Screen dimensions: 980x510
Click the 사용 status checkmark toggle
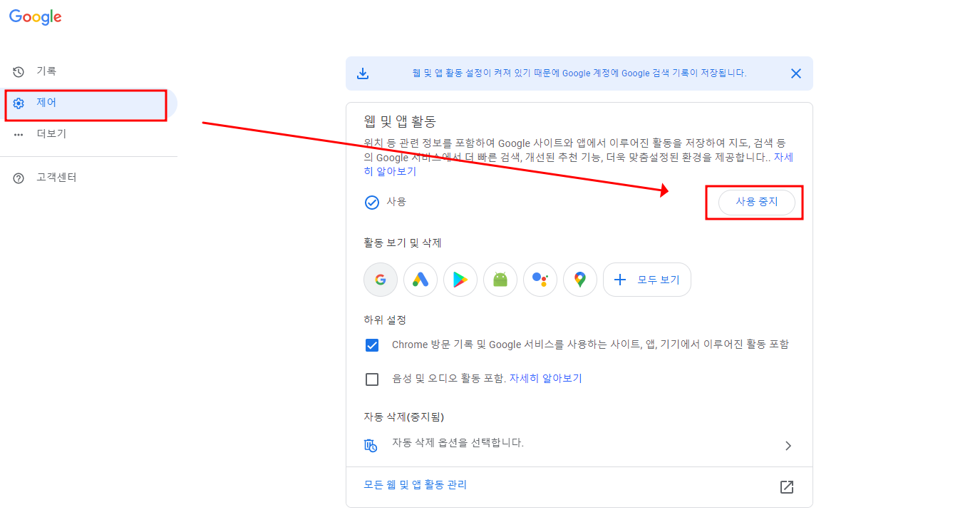(372, 202)
